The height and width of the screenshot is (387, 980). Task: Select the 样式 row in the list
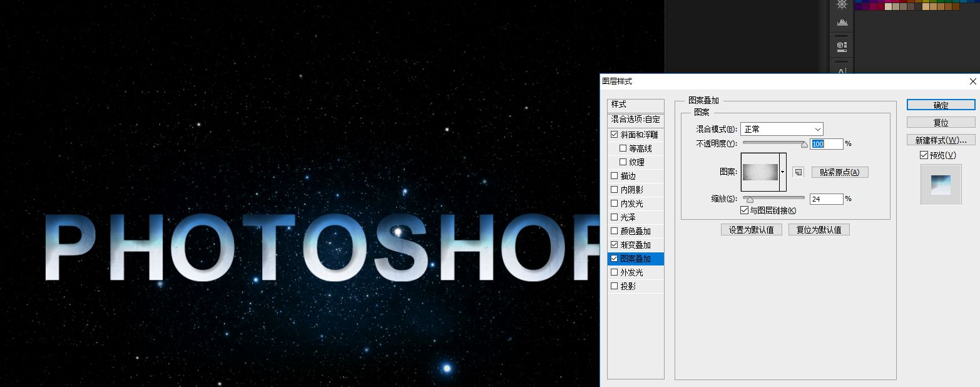point(636,105)
